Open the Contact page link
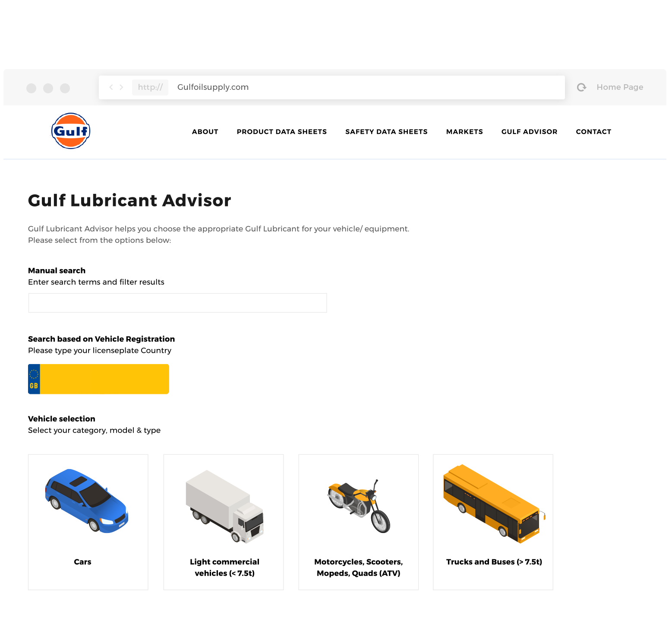This screenshot has width=672, height=628. click(x=593, y=132)
